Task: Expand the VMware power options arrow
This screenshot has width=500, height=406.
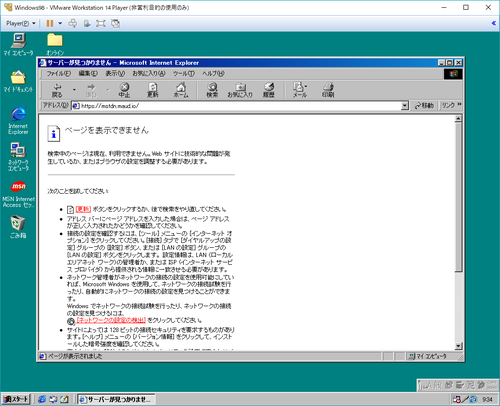Action: pos(60,23)
